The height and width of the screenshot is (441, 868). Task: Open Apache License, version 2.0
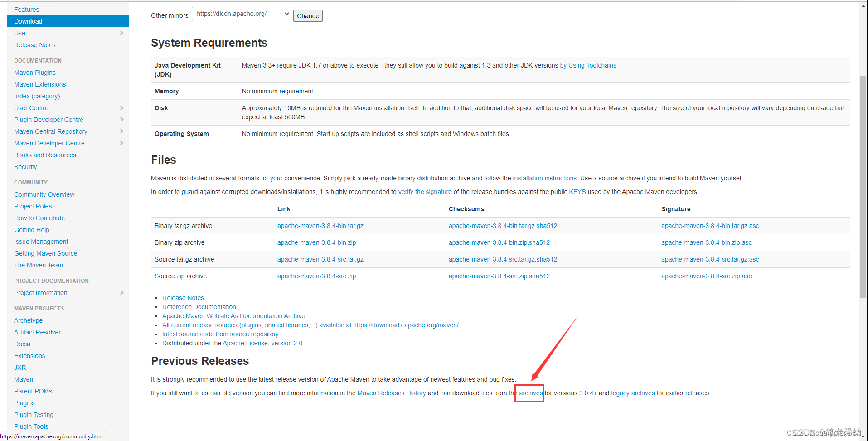(262, 343)
